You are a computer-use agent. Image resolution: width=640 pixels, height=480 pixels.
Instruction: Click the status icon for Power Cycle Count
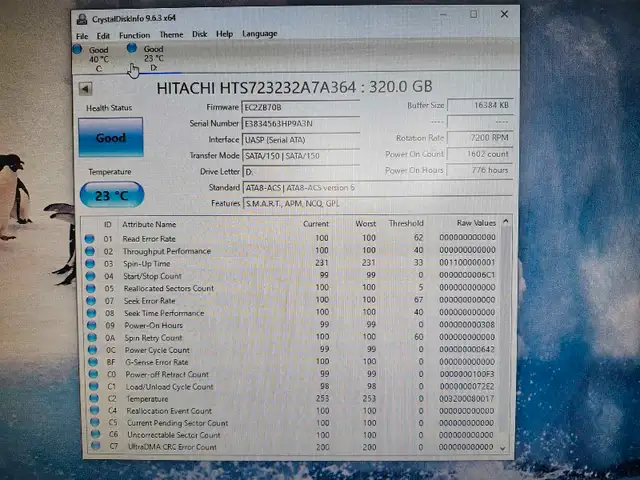tap(93, 350)
